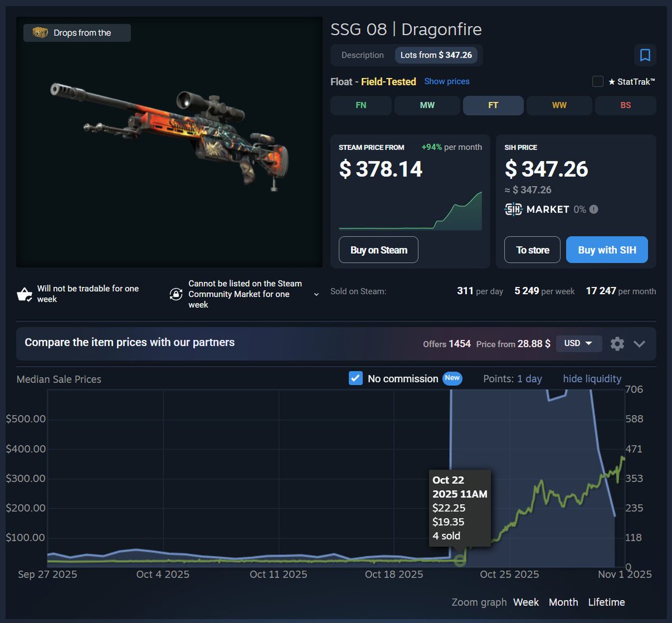This screenshot has width=672, height=623.
Task: Click the SIH price $ 347.26
Action: click(547, 169)
